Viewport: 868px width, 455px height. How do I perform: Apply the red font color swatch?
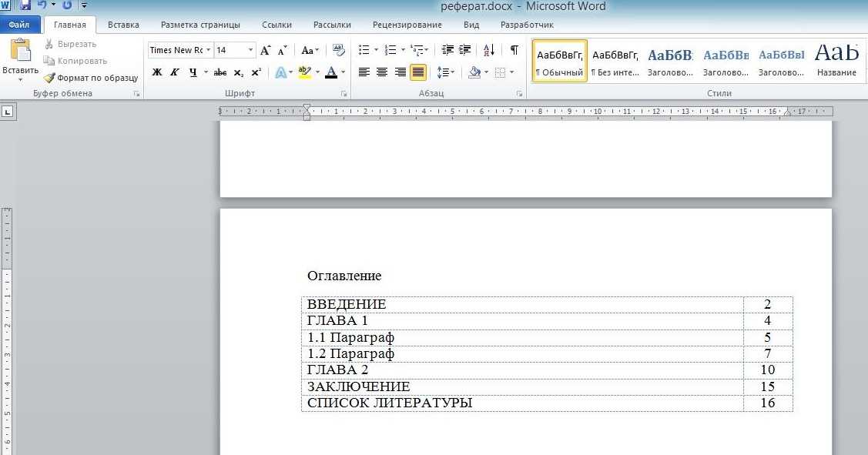331,72
